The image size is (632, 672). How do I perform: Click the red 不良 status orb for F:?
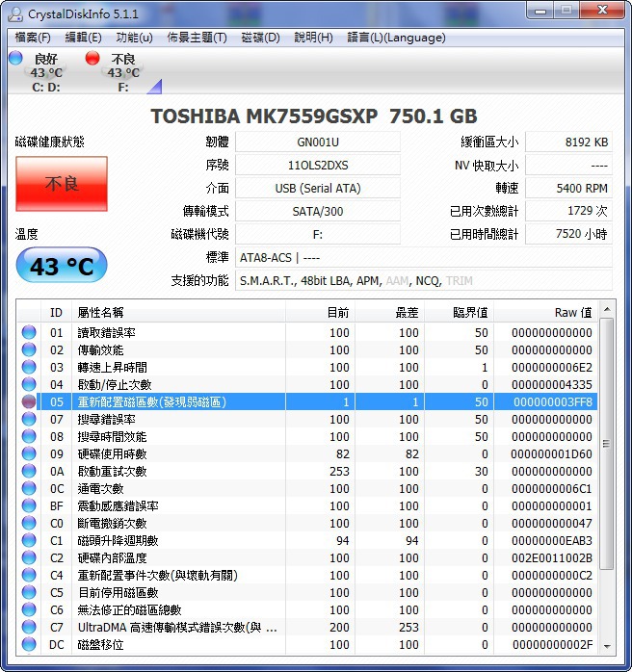point(92,58)
